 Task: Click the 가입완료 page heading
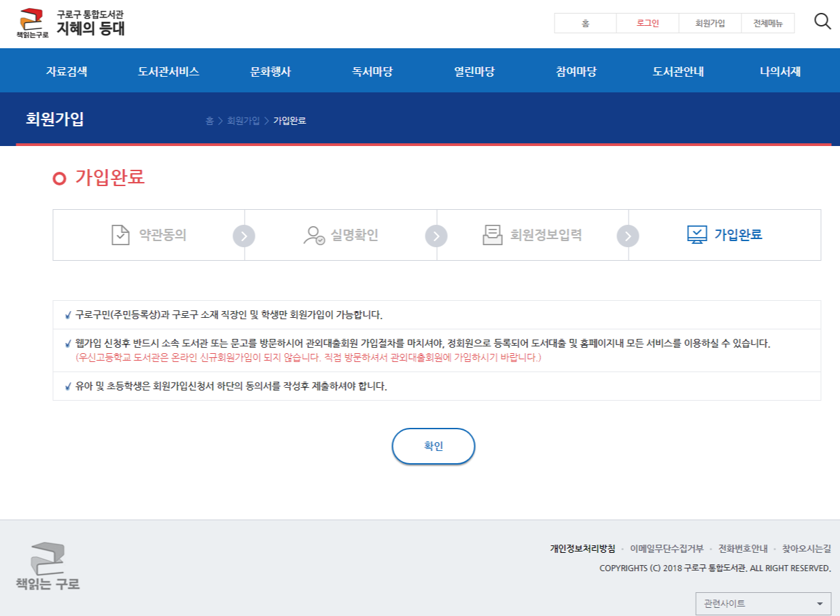pyautogui.click(x=110, y=178)
